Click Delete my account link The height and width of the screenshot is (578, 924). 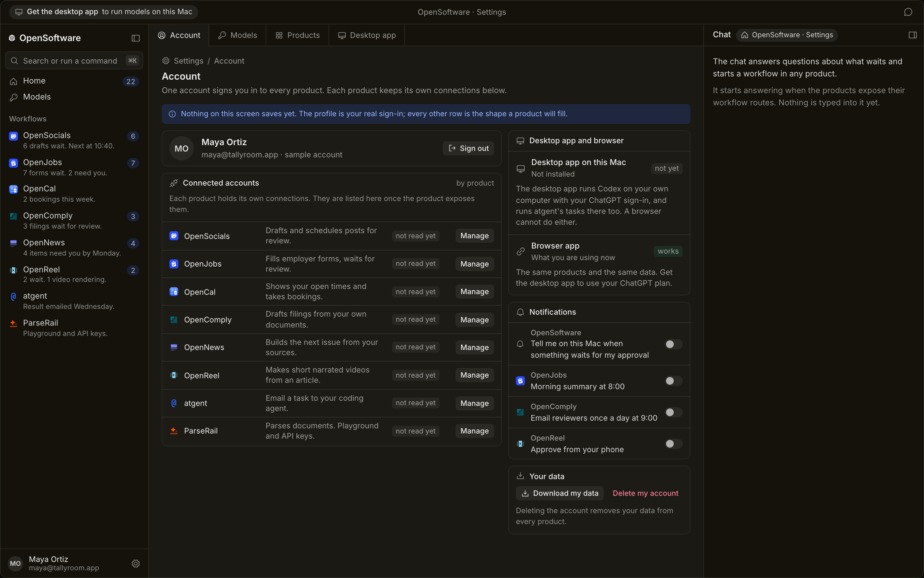click(645, 493)
